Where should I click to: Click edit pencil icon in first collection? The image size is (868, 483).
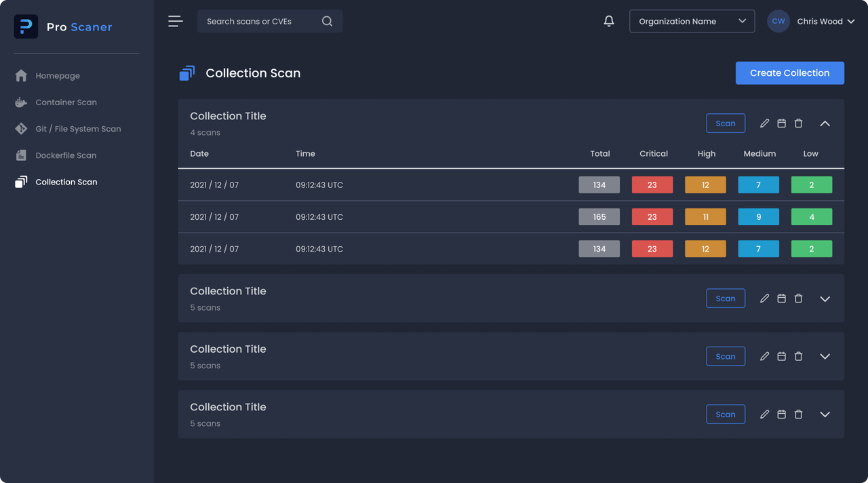coord(764,123)
